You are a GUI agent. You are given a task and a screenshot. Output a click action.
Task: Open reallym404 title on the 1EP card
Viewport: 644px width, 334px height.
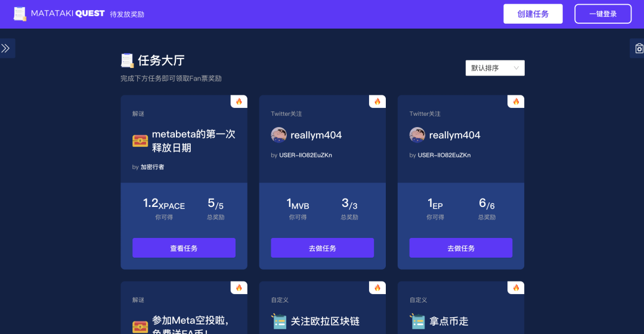click(x=454, y=135)
